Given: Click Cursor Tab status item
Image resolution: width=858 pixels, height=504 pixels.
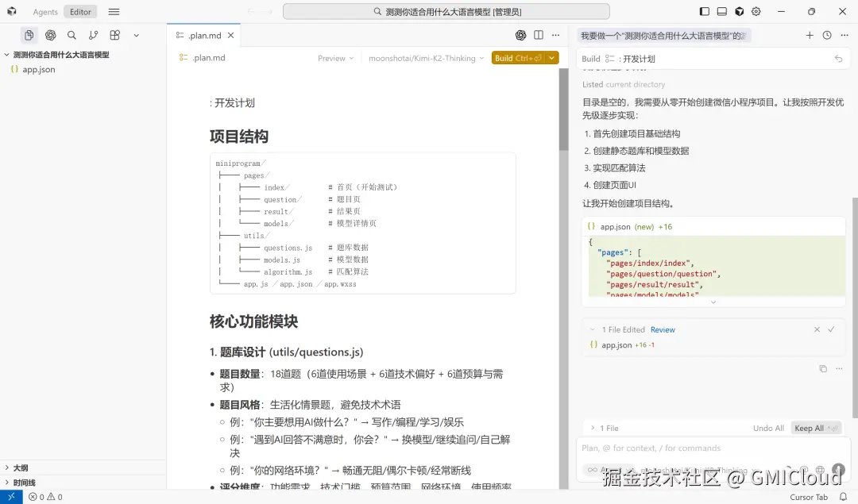Looking at the screenshot, I should point(808,497).
